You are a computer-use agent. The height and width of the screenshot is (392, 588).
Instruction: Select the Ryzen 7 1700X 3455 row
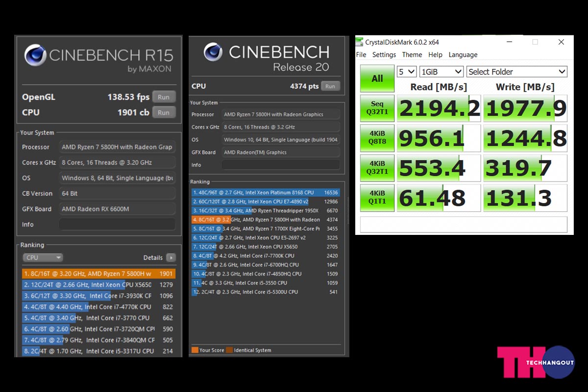(x=266, y=229)
